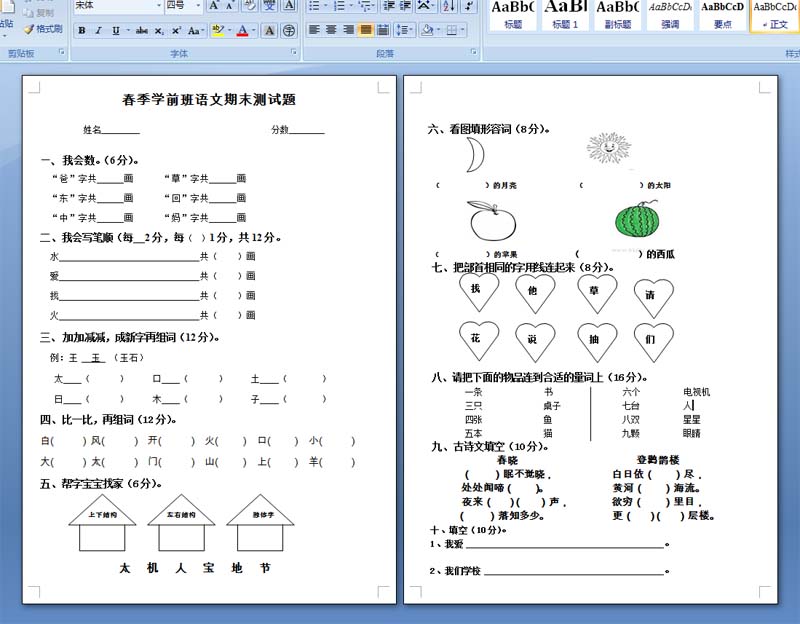Open the Paragraph (段落) dialog launcher
The height and width of the screenshot is (624, 800).
[473, 52]
